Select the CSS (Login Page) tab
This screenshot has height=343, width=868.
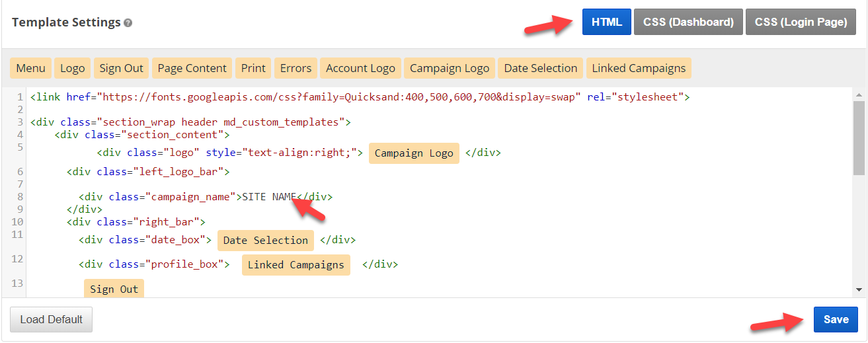(801, 22)
